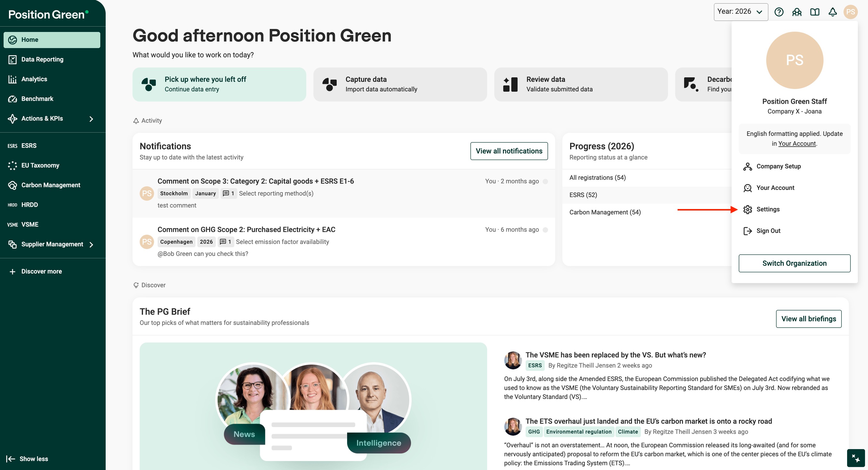Screen dimensions: 868x470
Task: Mark the Capital goods notification read dot
Action: click(545, 181)
